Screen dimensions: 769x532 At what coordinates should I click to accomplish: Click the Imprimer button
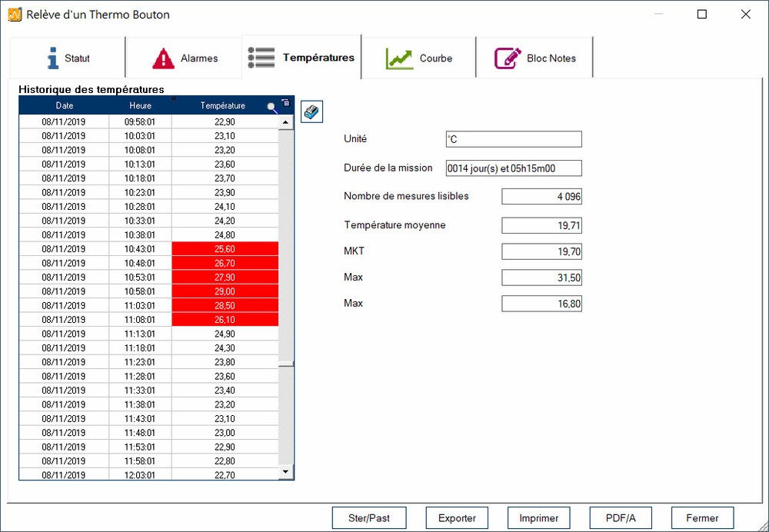[538, 517]
